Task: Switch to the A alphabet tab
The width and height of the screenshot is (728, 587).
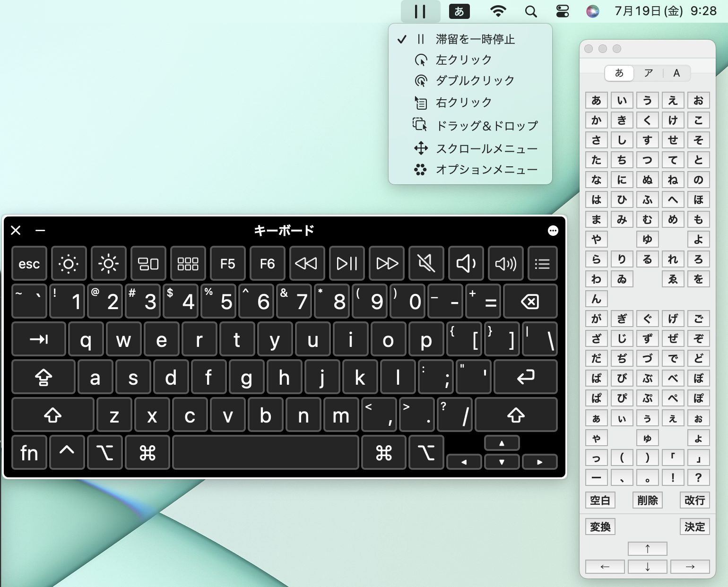Action: pyautogui.click(x=676, y=73)
